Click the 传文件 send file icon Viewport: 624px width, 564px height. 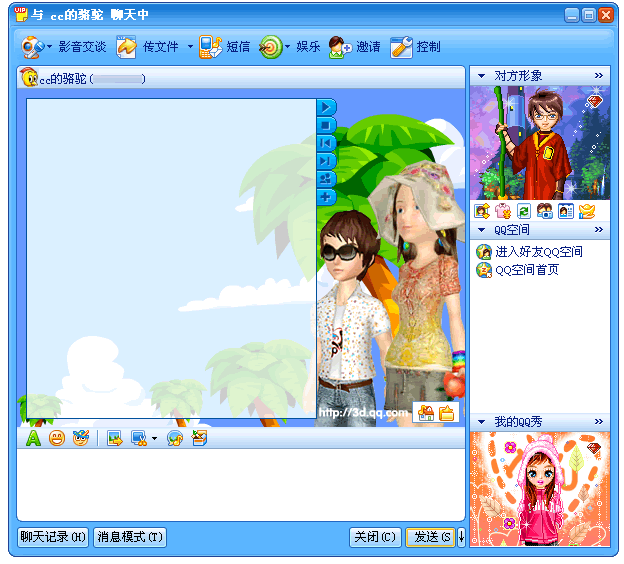point(126,47)
